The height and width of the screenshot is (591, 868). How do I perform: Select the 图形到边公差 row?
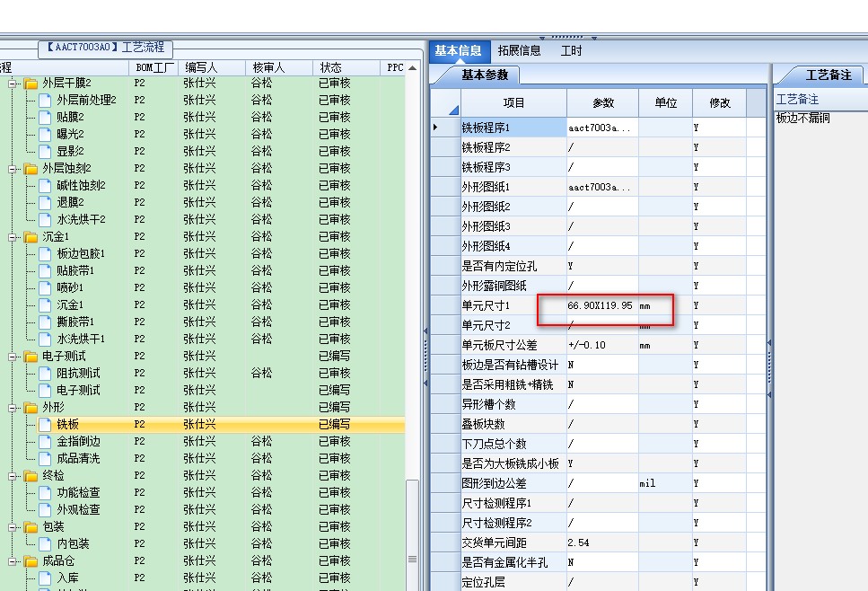point(599,483)
